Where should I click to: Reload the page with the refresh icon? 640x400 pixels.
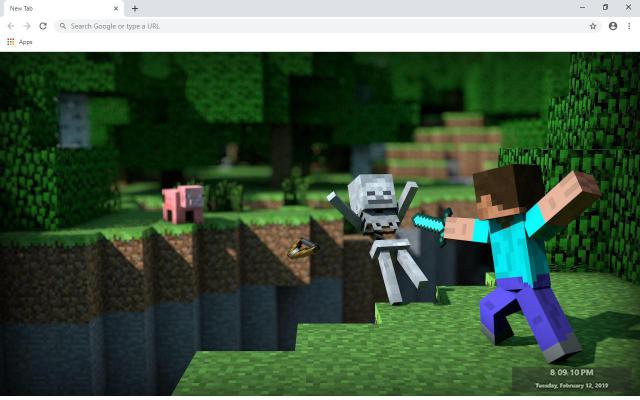tap(43, 26)
